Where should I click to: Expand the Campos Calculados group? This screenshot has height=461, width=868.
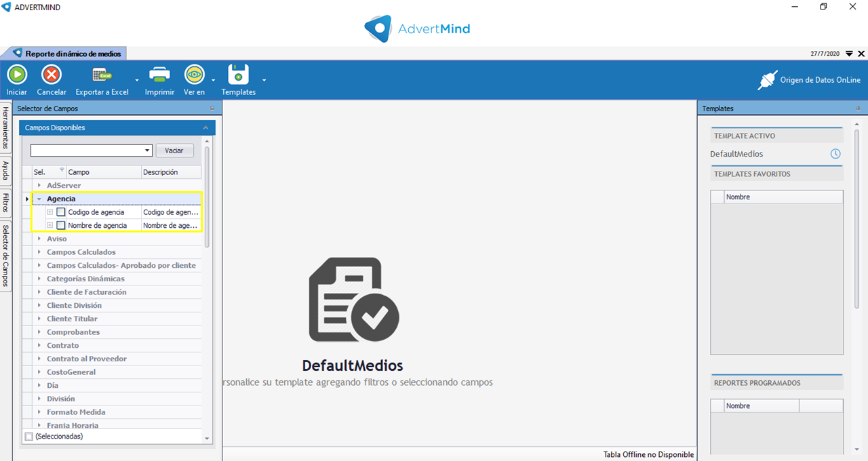pos(39,252)
